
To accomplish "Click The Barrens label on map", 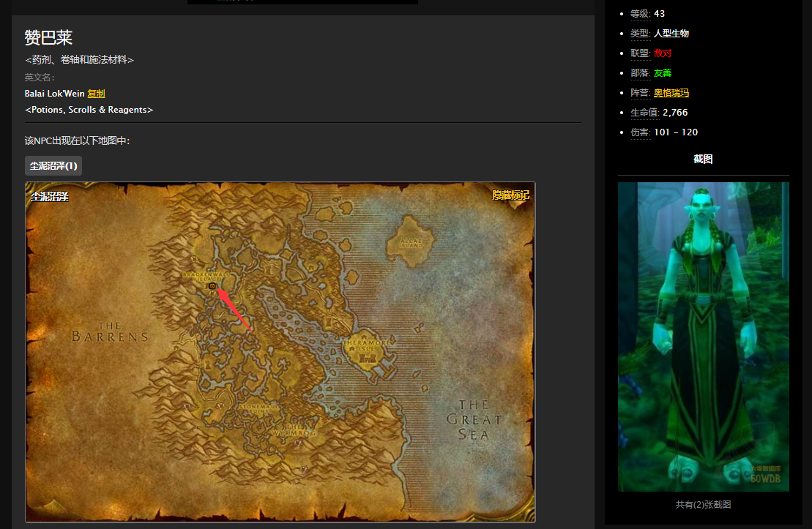I will (x=110, y=332).
